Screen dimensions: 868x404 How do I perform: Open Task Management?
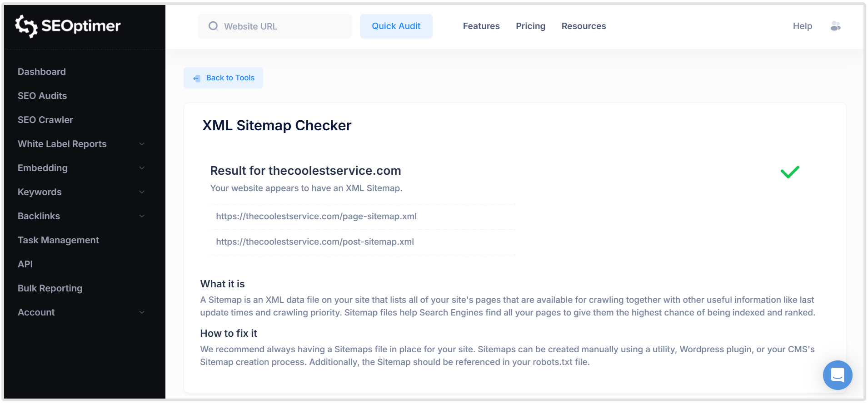pyautogui.click(x=58, y=240)
